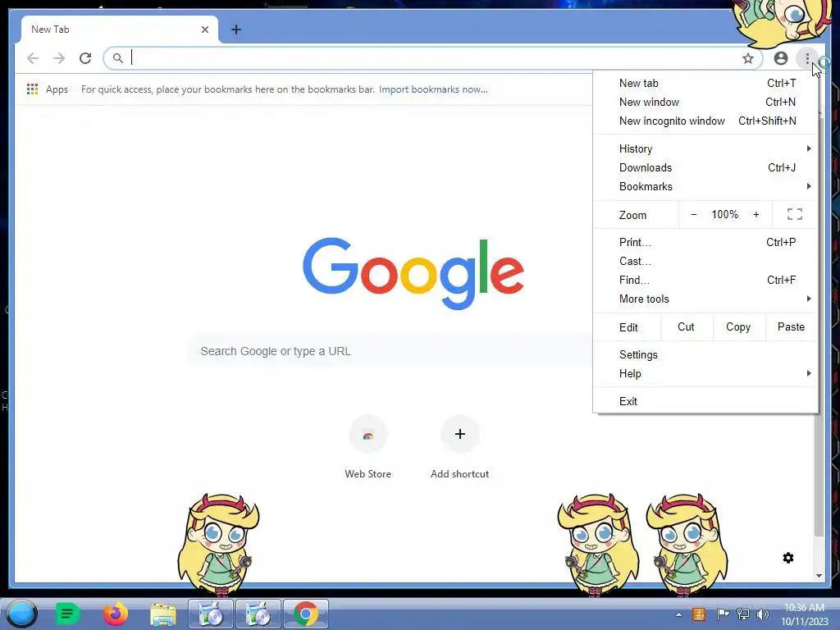
Task: Click the forward navigation arrow
Action: 59,58
